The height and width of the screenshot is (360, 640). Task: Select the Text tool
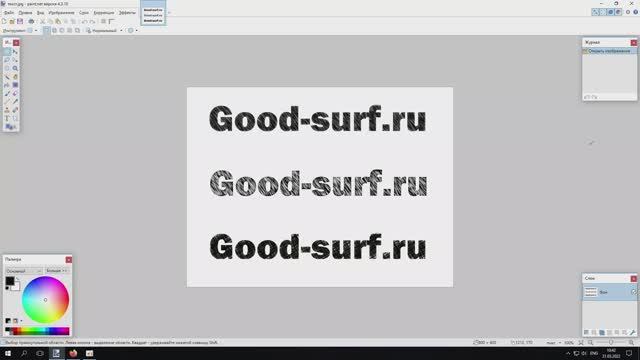pyautogui.click(x=7, y=118)
